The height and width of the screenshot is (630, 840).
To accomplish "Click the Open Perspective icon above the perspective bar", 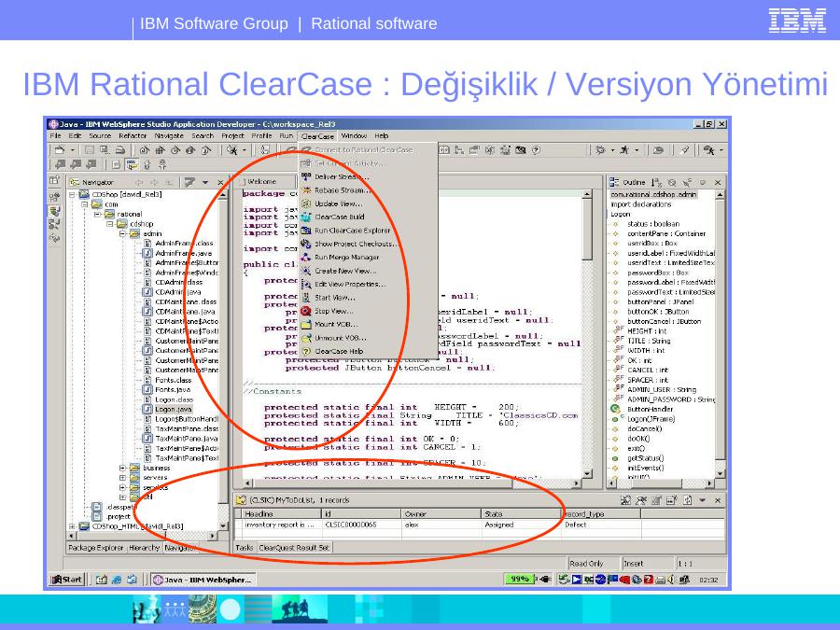I will 55,180.
